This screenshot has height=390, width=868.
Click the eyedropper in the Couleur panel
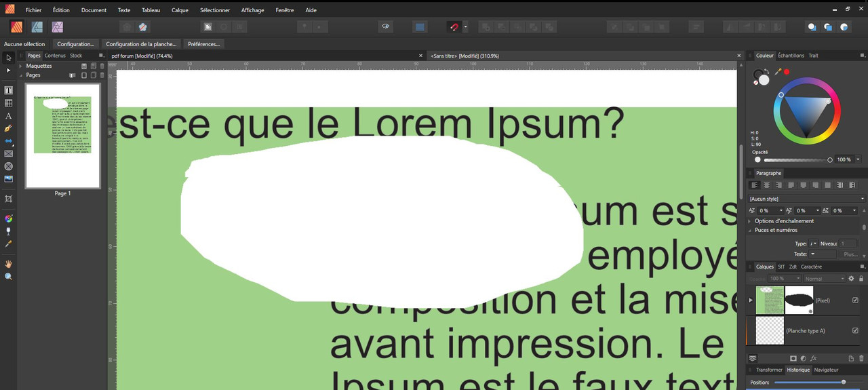click(778, 71)
